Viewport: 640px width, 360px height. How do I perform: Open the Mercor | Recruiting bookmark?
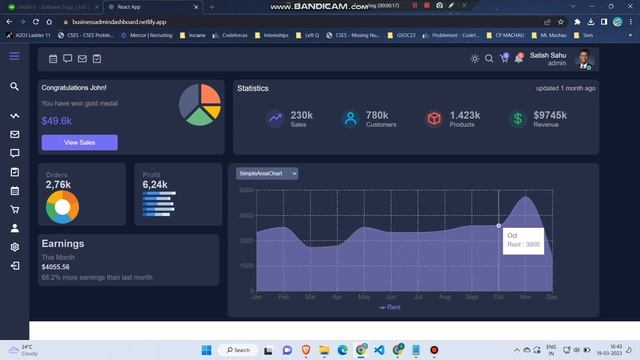click(x=147, y=36)
